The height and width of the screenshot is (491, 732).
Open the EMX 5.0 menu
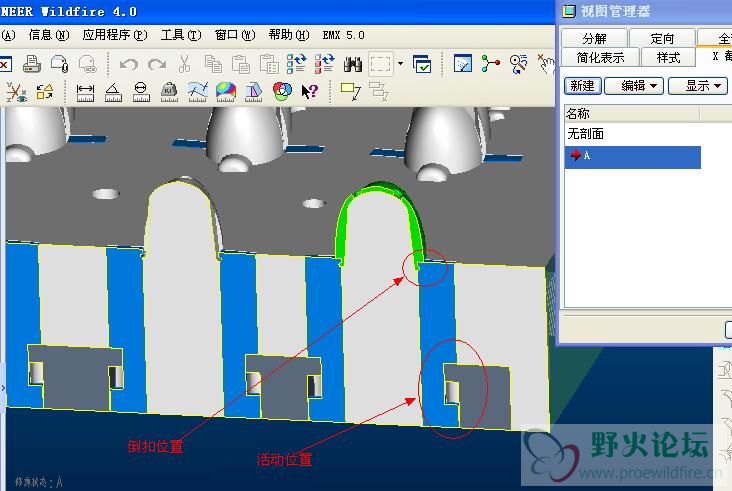(x=344, y=35)
